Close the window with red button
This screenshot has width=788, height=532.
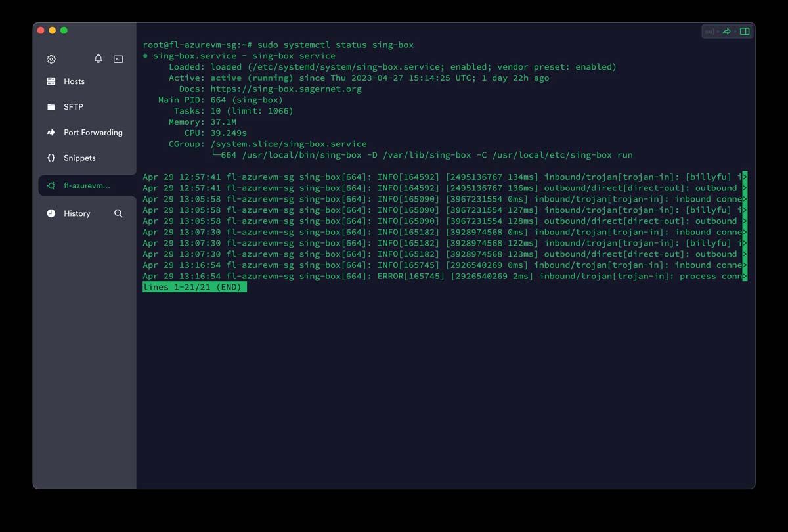[x=41, y=30]
